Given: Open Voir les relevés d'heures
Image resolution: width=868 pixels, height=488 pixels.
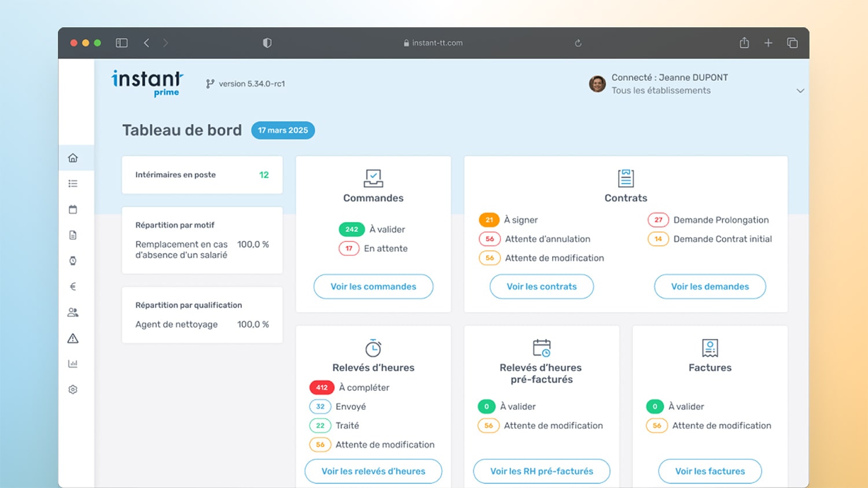Looking at the screenshot, I should [x=373, y=471].
